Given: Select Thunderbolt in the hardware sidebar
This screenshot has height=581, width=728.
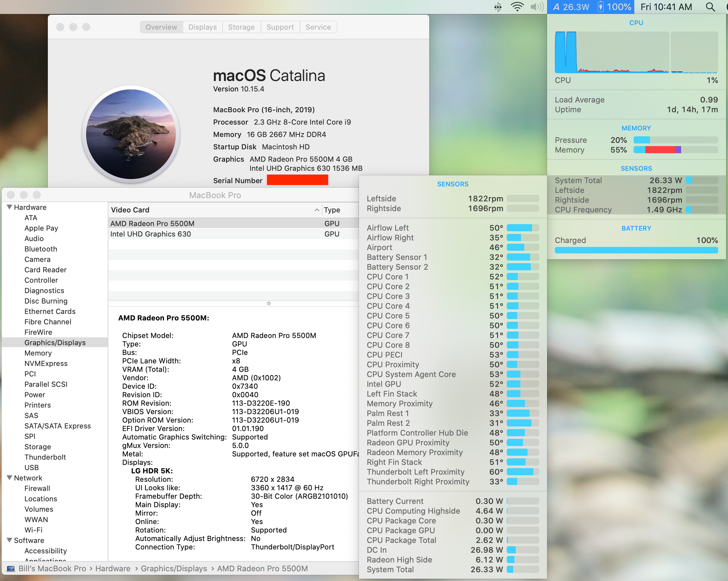Looking at the screenshot, I should coord(45,457).
